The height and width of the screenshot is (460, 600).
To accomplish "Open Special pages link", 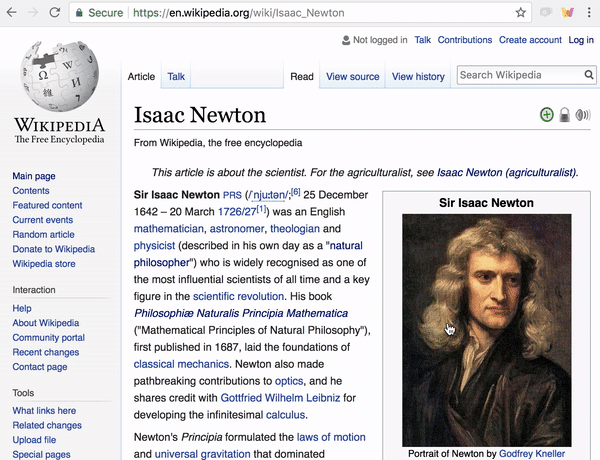I will click(41, 454).
